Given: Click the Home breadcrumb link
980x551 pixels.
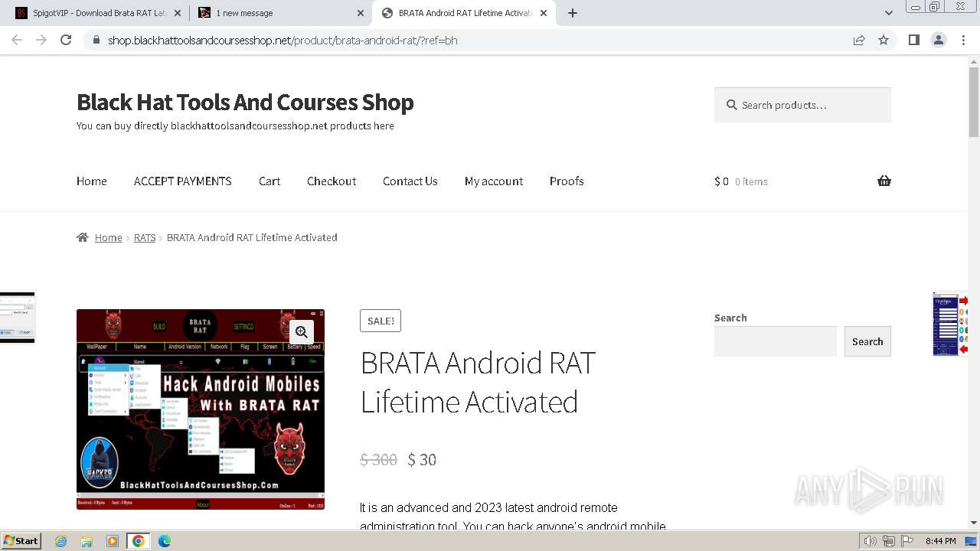Looking at the screenshot, I should point(109,237).
